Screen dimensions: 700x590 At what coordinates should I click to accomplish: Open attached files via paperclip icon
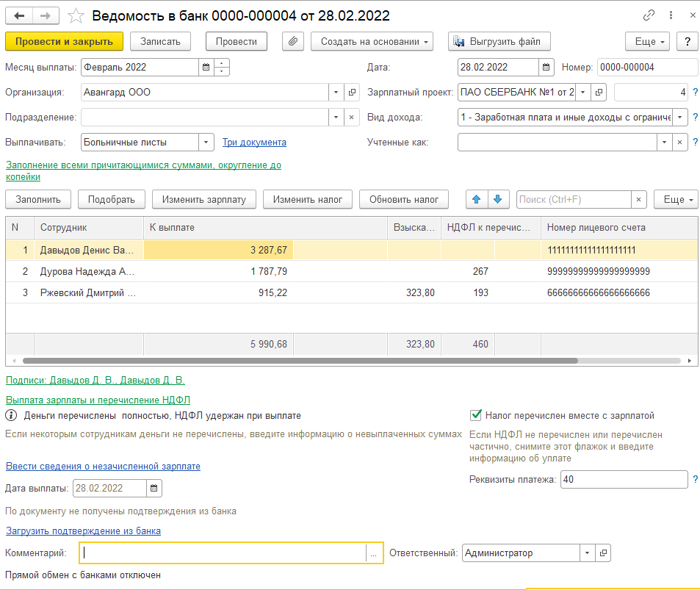click(x=293, y=41)
